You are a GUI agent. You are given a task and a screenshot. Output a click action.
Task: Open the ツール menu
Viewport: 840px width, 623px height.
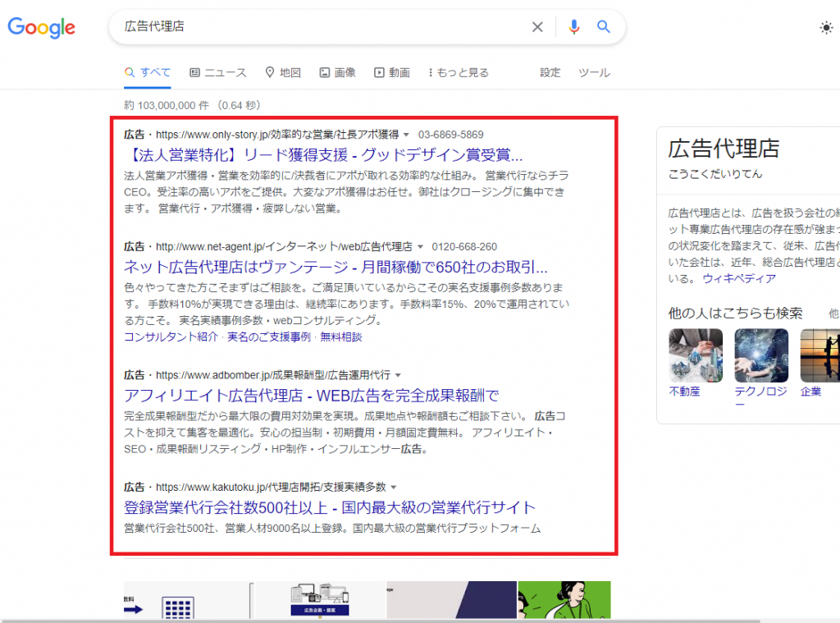click(594, 72)
